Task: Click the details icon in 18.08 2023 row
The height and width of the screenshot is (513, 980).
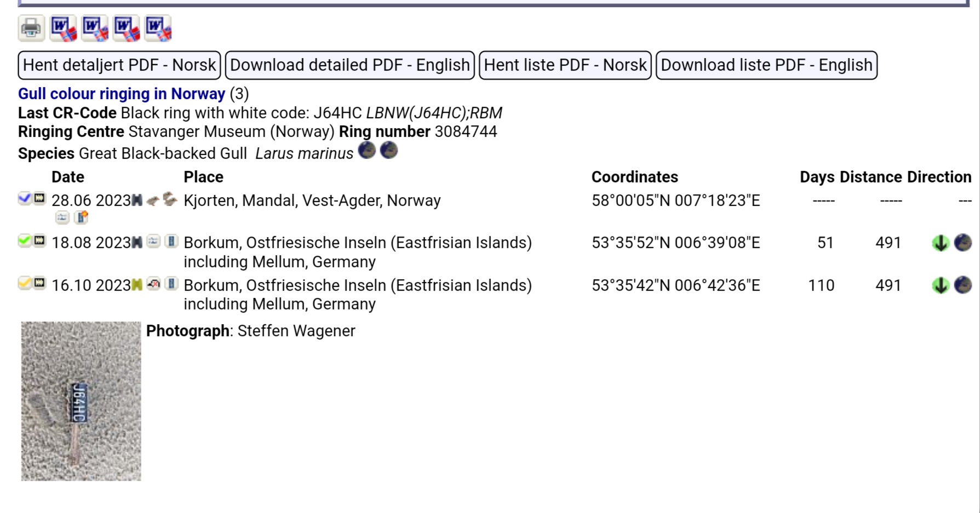Action: pos(153,241)
